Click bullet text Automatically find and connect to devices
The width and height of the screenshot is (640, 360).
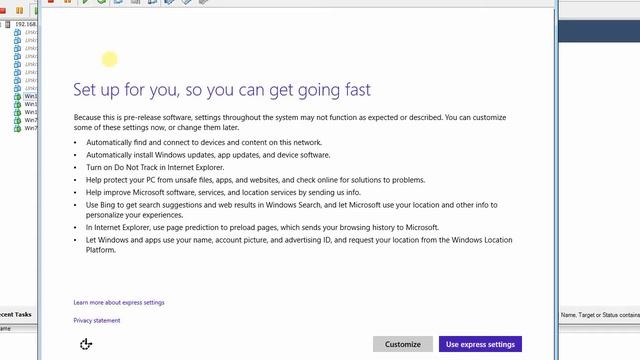tap(204, 142)
